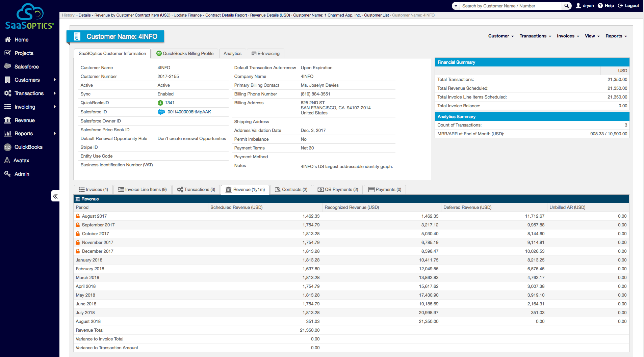The image size is (644, 357).
Task: Click the lock icon for August 2017
Action: point(78,216)
